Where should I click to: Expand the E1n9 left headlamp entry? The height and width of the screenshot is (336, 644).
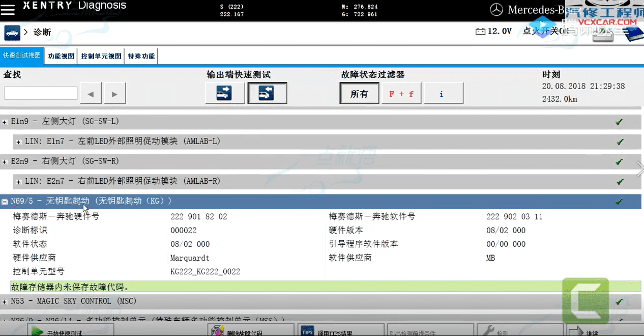click(x=5, y=121)
